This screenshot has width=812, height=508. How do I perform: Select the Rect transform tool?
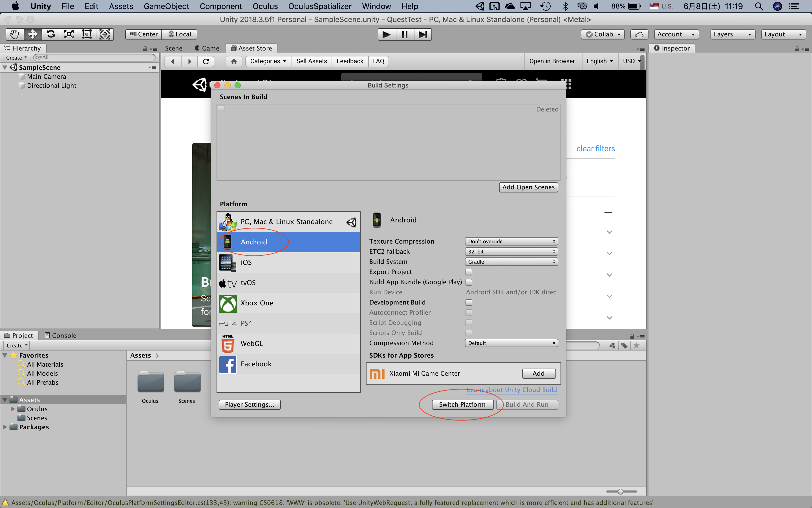[87, 34]
